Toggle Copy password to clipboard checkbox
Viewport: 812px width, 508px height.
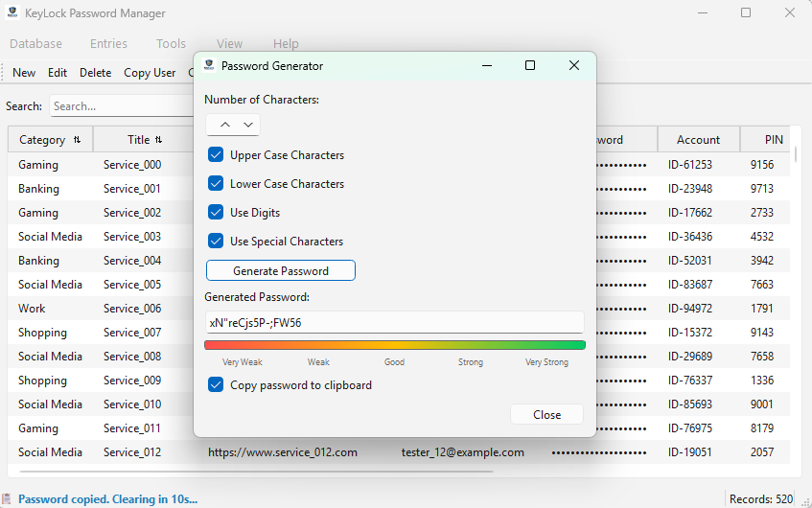click(x=216, y=384)
